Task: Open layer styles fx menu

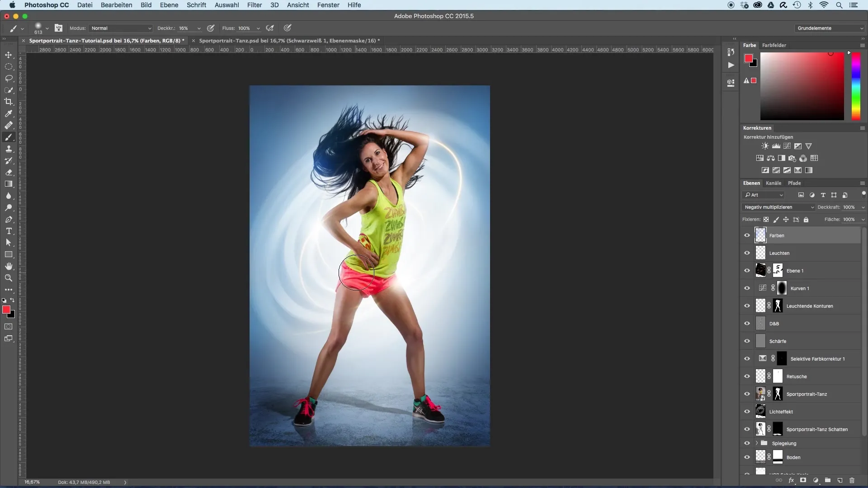Action: coord(791,480)
